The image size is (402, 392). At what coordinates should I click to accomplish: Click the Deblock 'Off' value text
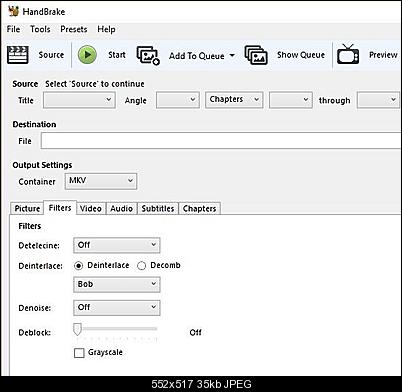point(195,332)
